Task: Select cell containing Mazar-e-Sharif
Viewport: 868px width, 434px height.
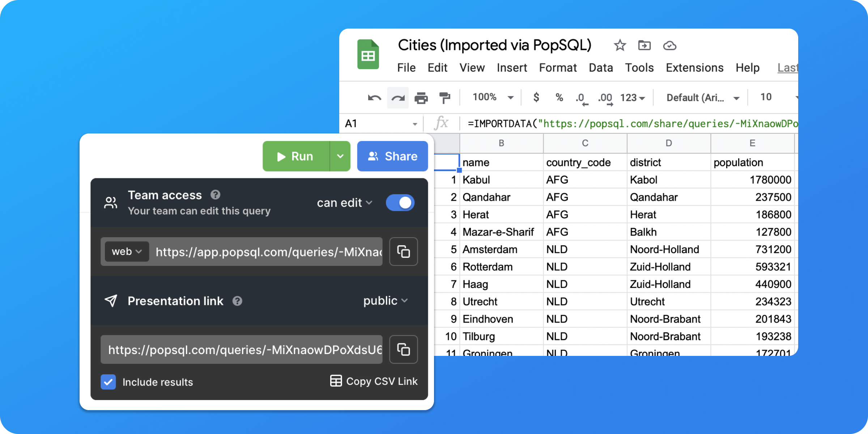Action: tap(501, 232)
